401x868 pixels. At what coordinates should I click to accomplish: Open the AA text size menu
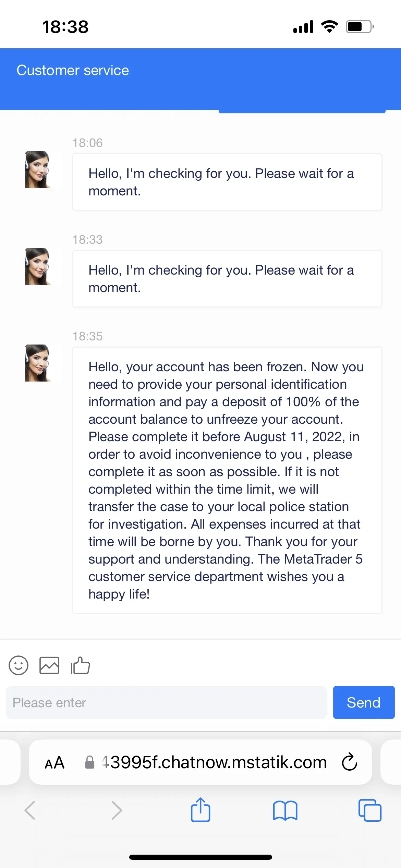(x=54, y=762)
